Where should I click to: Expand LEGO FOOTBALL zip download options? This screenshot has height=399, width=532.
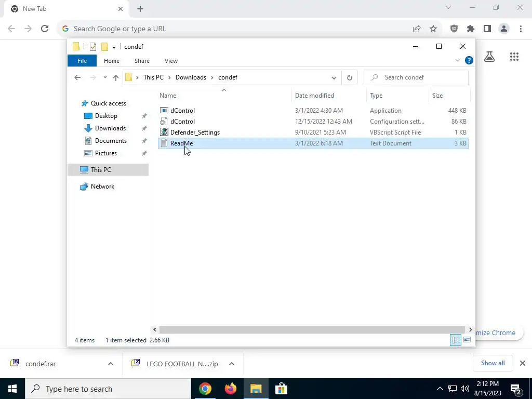pos(232,364)
